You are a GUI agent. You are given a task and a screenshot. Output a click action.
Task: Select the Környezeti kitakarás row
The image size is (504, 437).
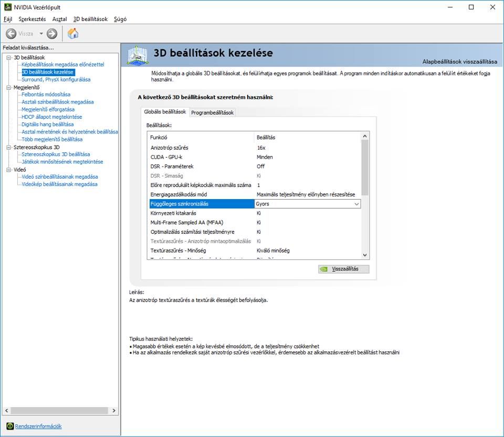point(255,213)
